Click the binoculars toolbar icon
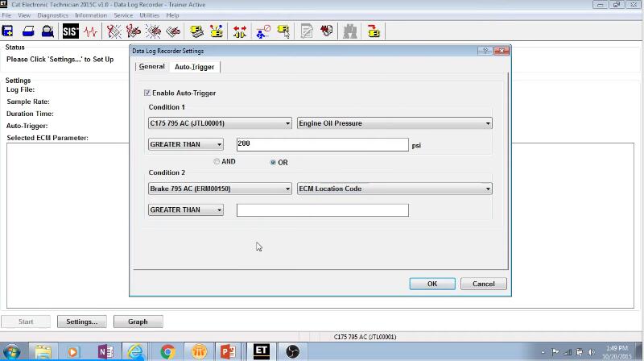 350,31
